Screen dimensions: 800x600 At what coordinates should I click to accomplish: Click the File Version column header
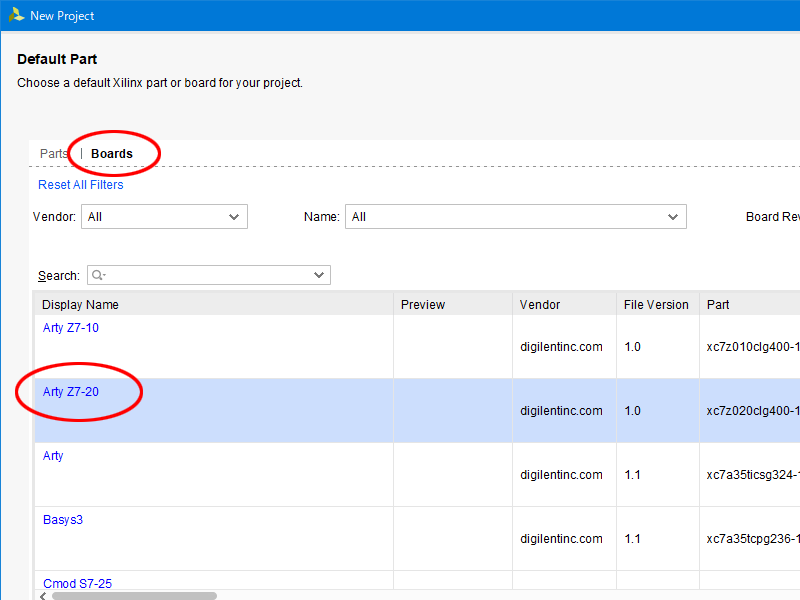[656, 305]
